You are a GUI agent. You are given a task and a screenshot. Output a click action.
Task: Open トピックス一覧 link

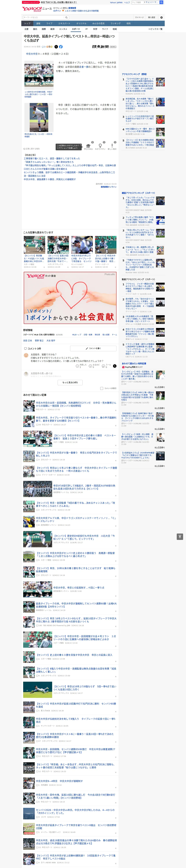tap(155, 29)
